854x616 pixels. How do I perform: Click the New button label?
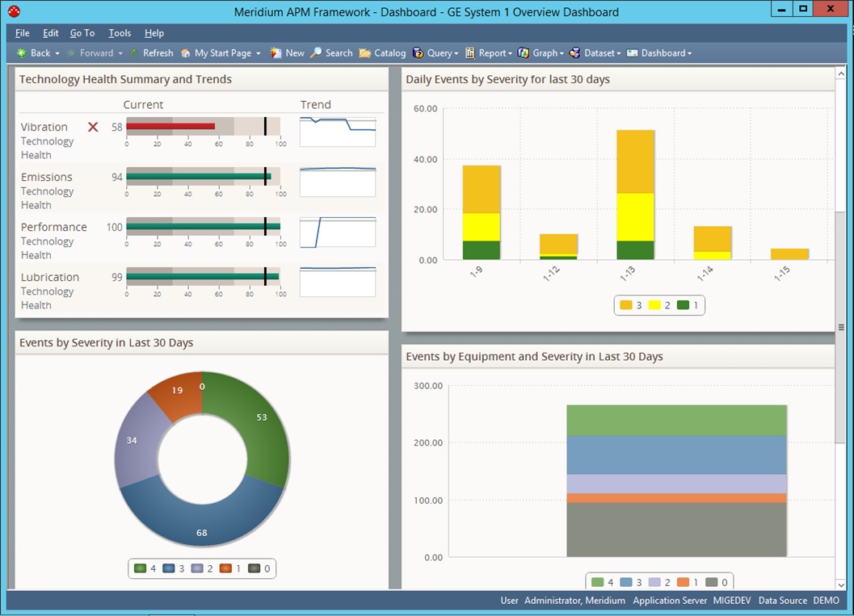295,52
